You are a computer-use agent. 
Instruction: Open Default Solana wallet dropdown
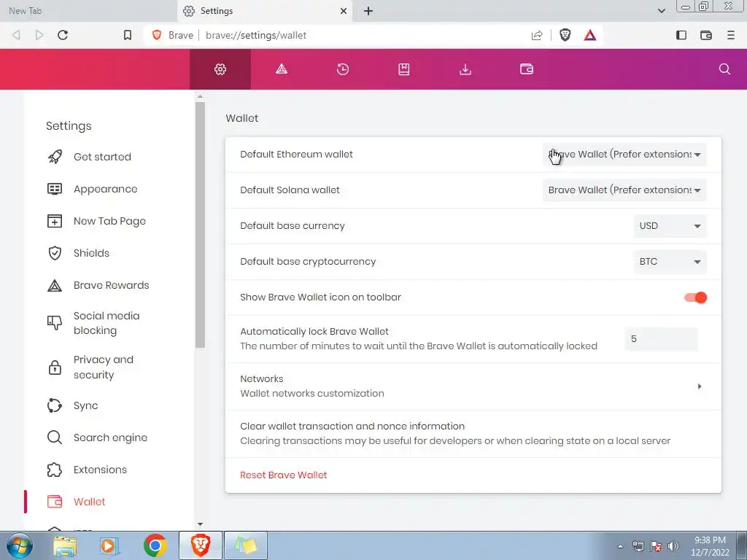click(624, 190)
